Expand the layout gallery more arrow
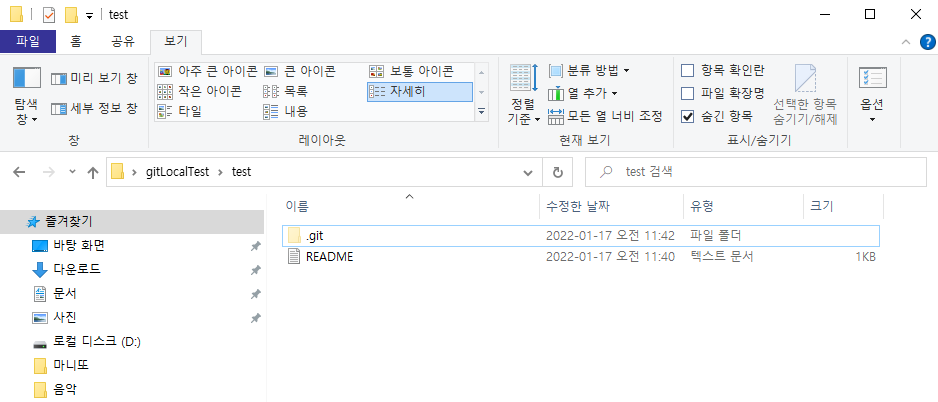Viewport: 938px width, 402px height. pos(482,111)
